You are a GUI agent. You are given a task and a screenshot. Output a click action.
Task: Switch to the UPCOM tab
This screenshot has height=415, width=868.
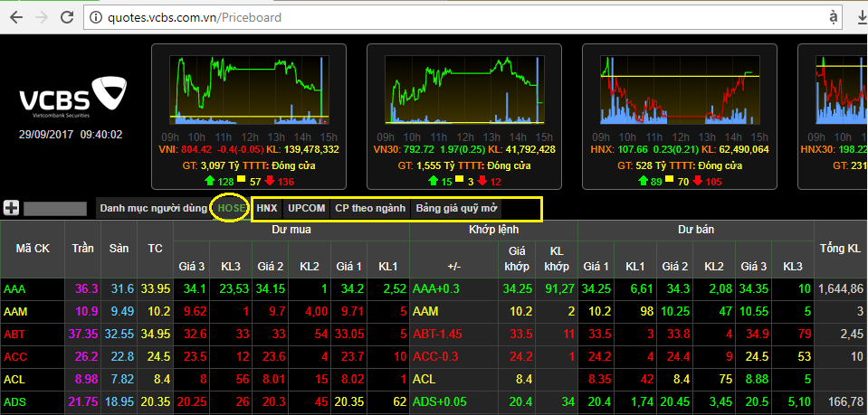(306, 208)
